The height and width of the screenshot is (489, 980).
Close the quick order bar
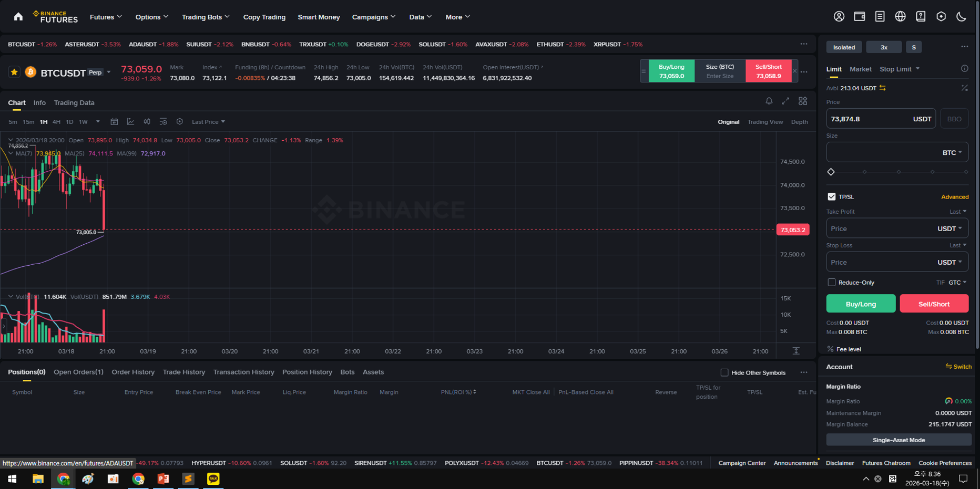click(795, 71)
